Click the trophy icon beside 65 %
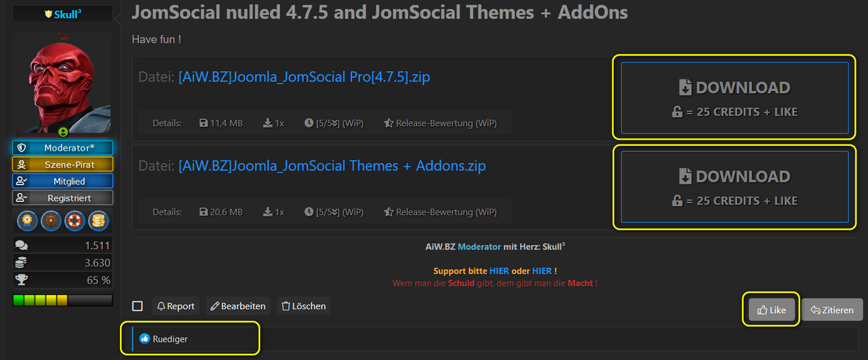Image resolution: width=868 pixels, height=360 pixels. (22, 280)
